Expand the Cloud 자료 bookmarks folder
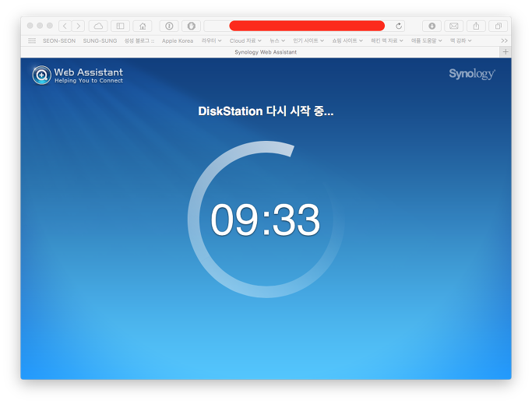The height and width of the screenshot is (404, 532). (x=245, y=40)
